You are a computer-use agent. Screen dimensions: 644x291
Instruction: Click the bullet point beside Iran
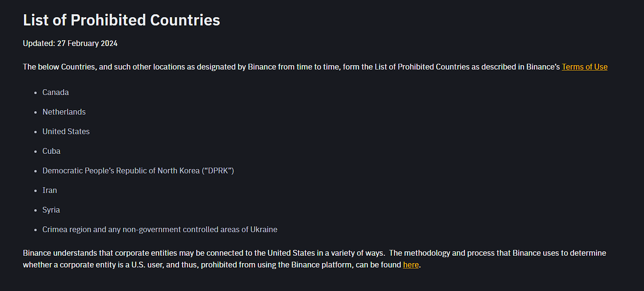click(36, 191)
